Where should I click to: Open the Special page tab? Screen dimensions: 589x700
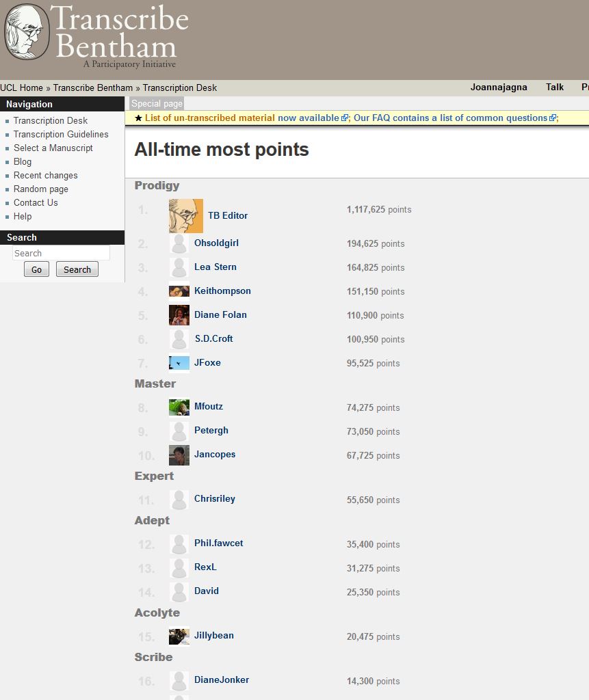[157, 104]
